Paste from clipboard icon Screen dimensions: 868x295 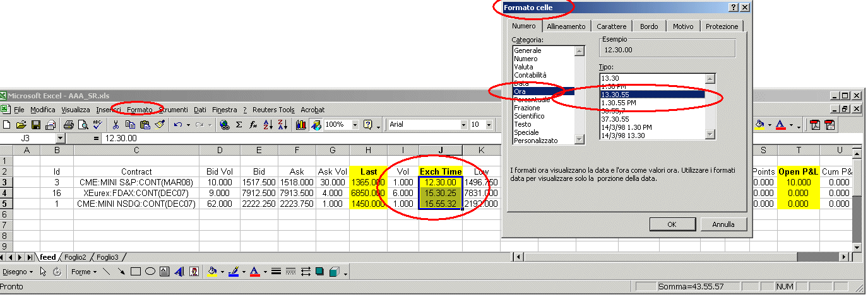click(x=145, y=125)
